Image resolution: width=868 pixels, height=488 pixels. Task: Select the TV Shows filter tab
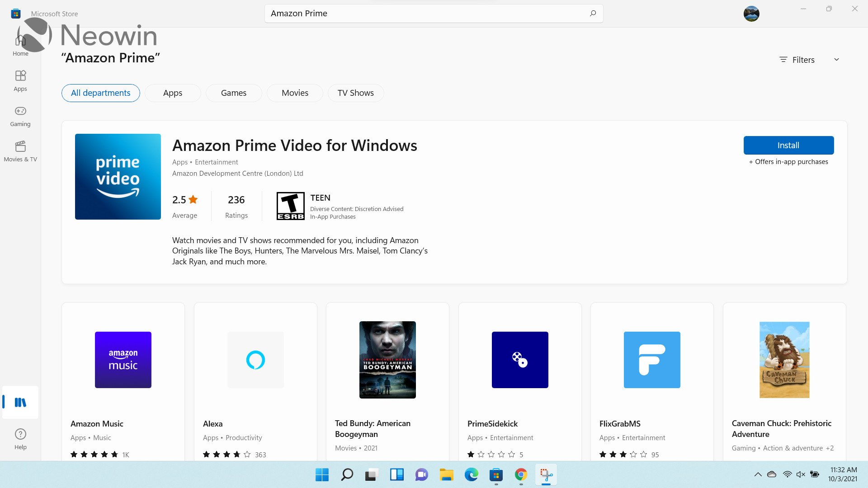pyautogui.click(x=356, y=93)
